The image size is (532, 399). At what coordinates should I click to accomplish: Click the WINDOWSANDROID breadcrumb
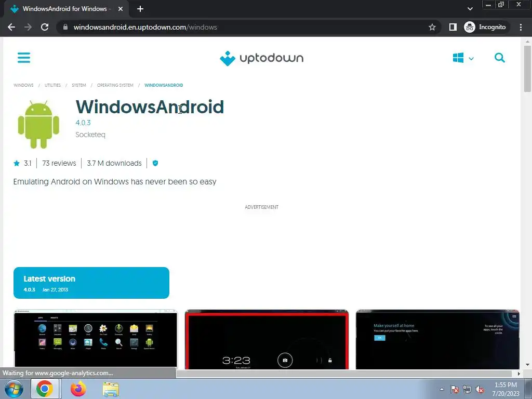pyautogui.click(x=164, y=85)
